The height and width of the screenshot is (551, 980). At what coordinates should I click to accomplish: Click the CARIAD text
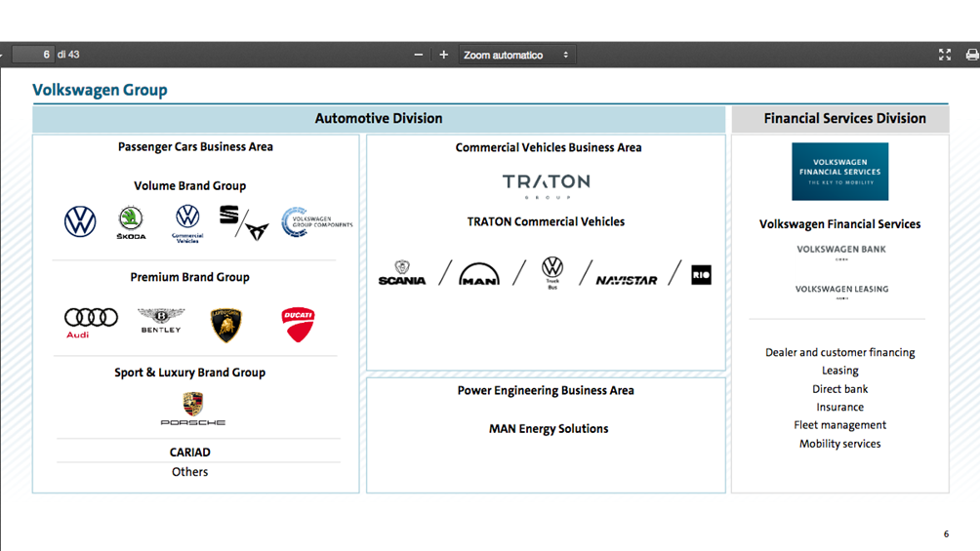[190, 453]
